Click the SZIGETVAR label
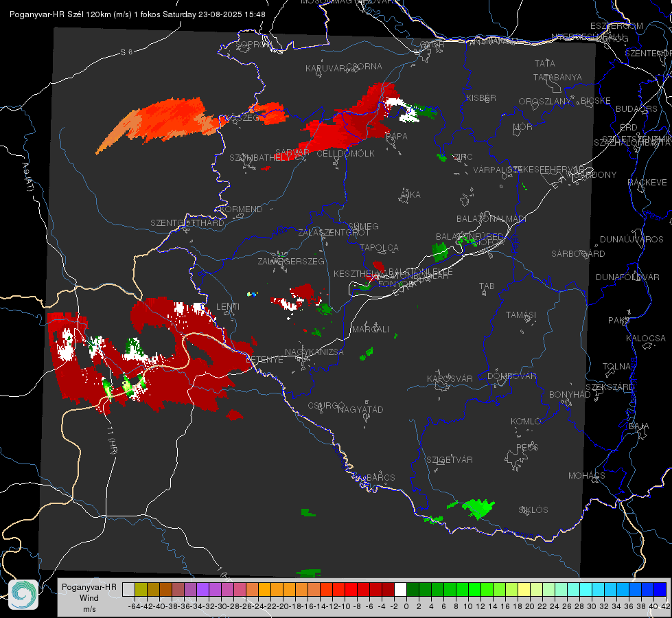The width and height of the screenshot is (672, 618). coord(450,459)
